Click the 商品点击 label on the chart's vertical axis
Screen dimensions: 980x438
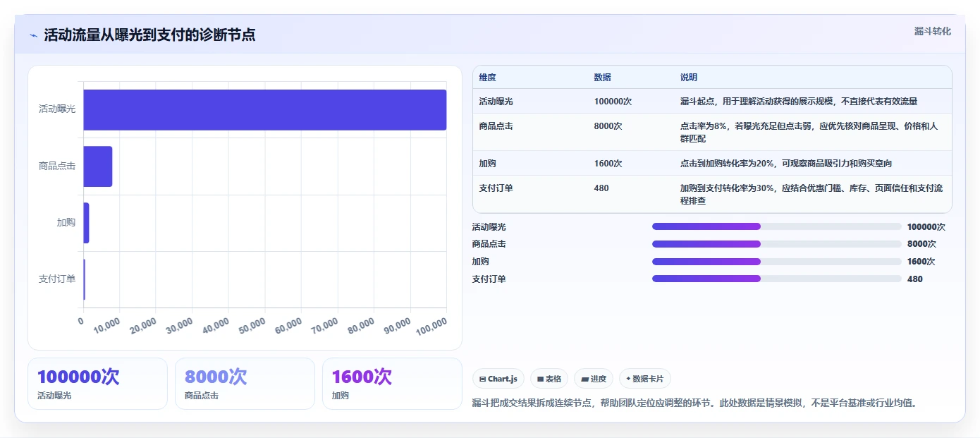click(x=57, y=166)
